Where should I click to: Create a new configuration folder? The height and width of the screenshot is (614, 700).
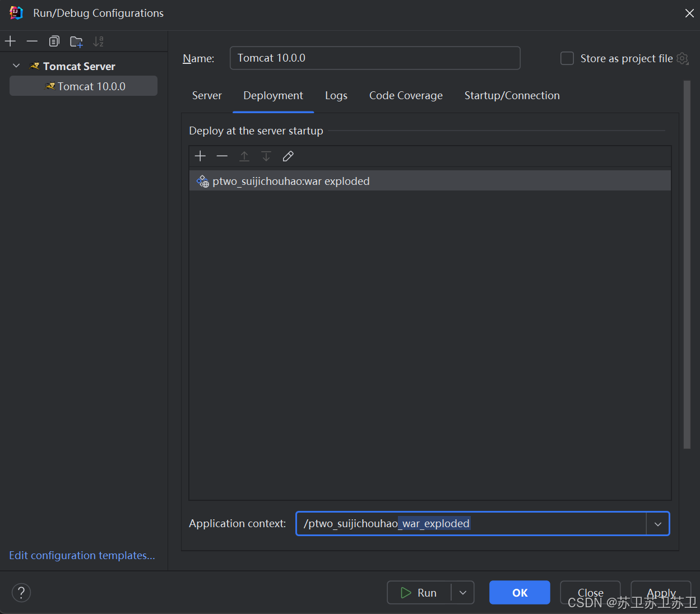(x=76, y=41)
